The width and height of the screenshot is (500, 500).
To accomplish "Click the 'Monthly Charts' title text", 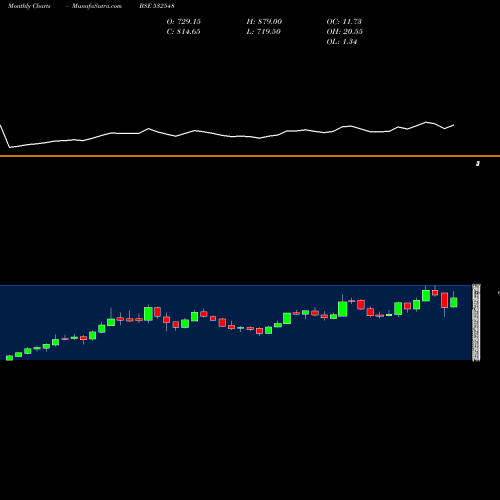I will click(x=29, y=6).
